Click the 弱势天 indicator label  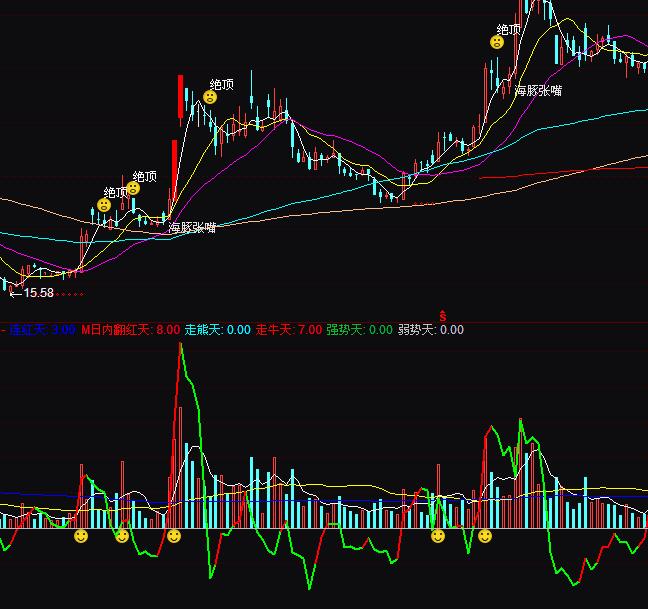point(417,330)
